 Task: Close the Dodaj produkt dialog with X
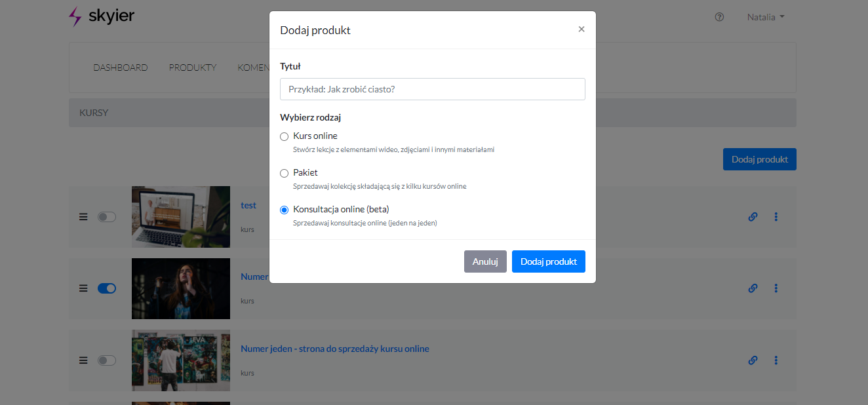(582, 29)
